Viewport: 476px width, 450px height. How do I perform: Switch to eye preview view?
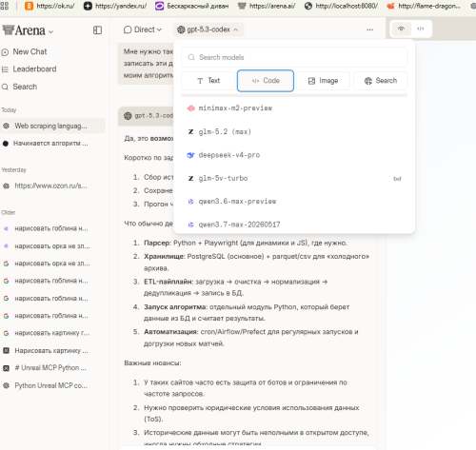coord(401,29)
